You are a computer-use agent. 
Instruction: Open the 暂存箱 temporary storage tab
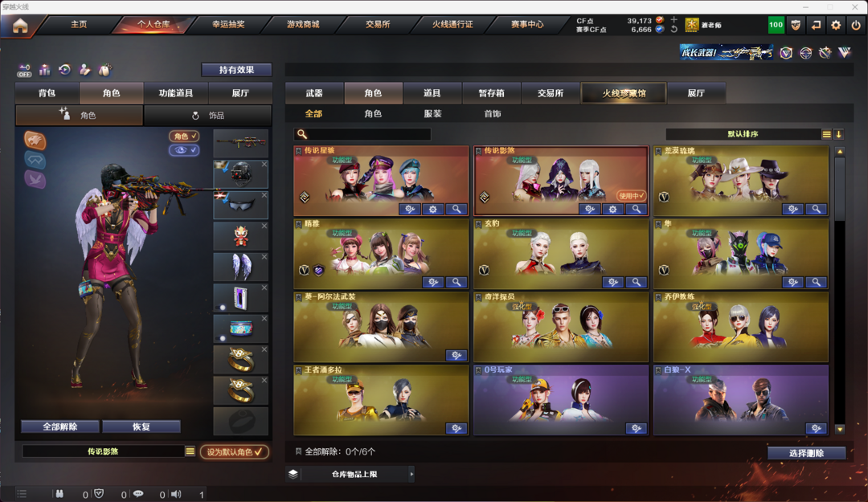pyautogui.click(x=491, y=93)
